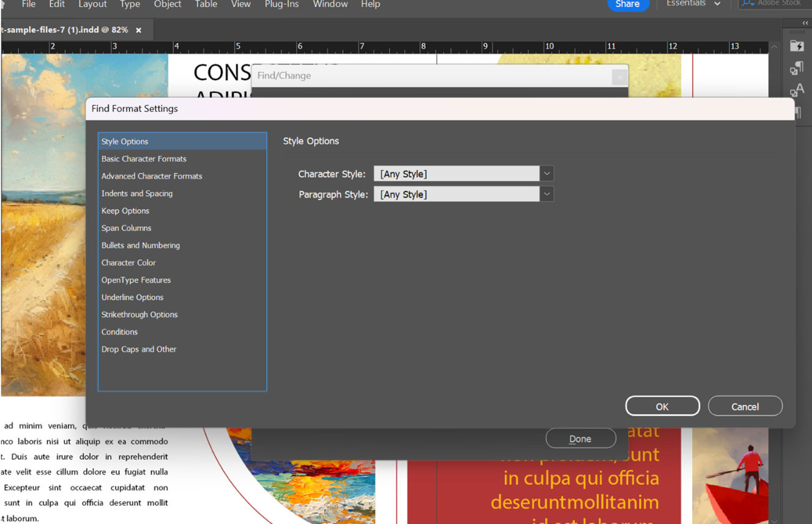Open the Type menu
Viewport: 812px width, 524px height.
(130, 4)
